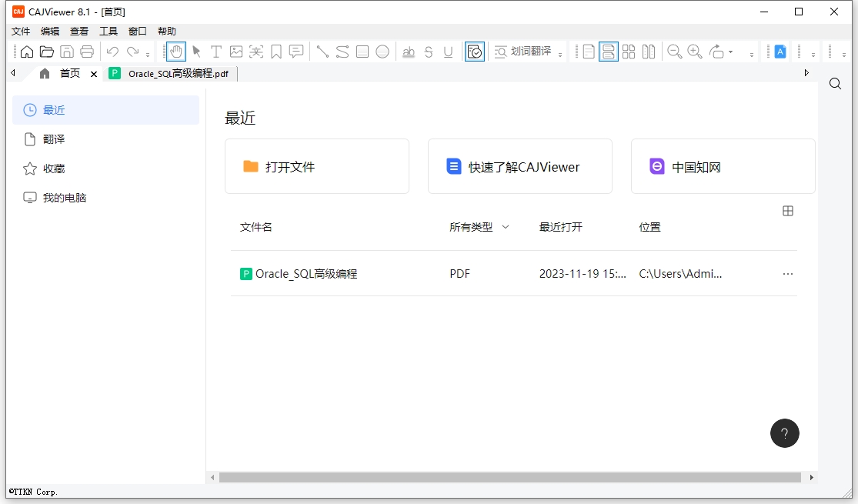Toggle single page view mode
The height and width of the screenshot is (504, 858).
click(589, 52)
